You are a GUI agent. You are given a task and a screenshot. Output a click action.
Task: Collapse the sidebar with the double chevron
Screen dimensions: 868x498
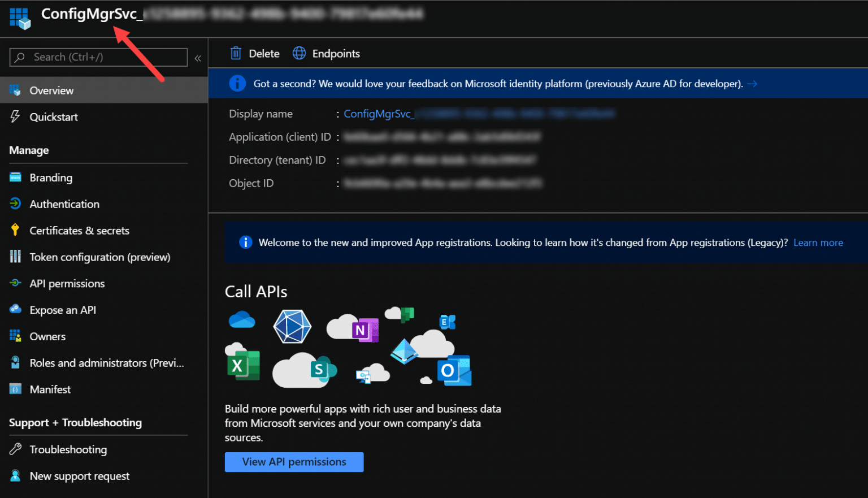click(x=198, y=57)
